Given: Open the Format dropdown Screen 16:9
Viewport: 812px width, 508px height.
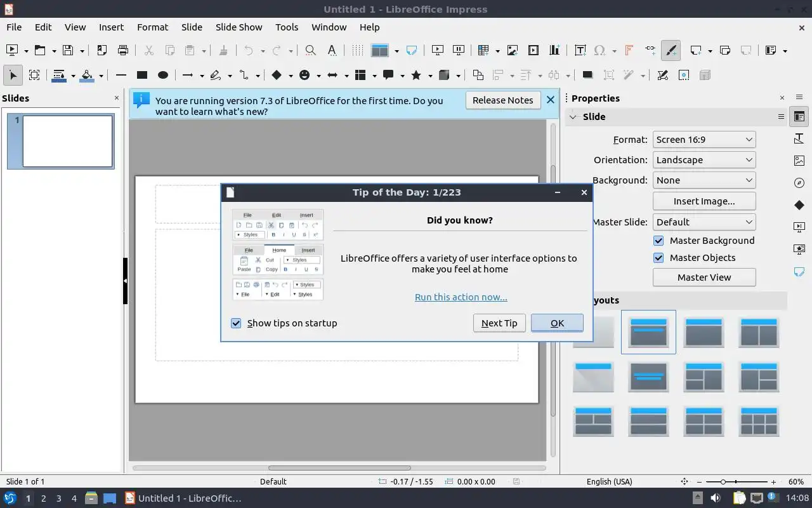Looking at the screenshot, I should tap(704, 140).
